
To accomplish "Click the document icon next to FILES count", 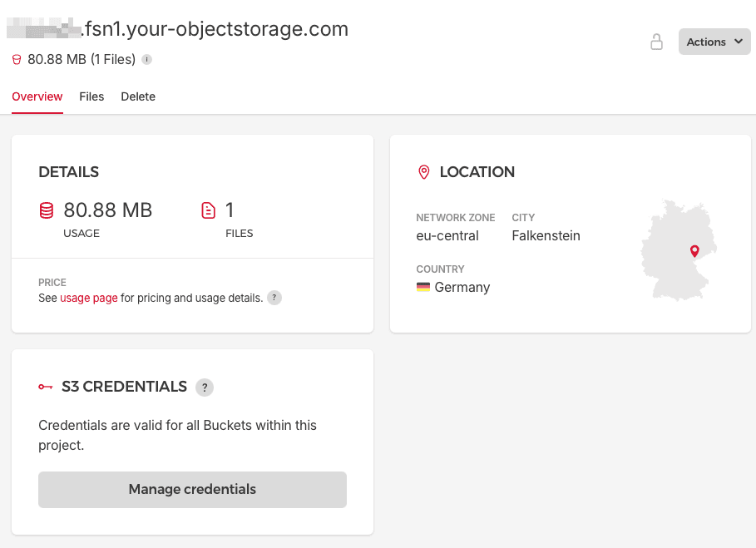I will (209, 210).
